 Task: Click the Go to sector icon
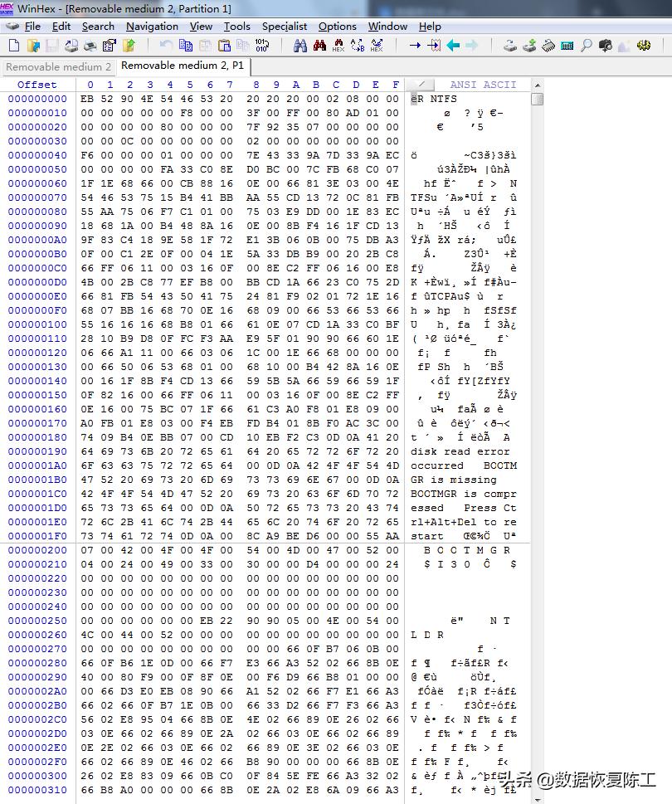(434, 46)
